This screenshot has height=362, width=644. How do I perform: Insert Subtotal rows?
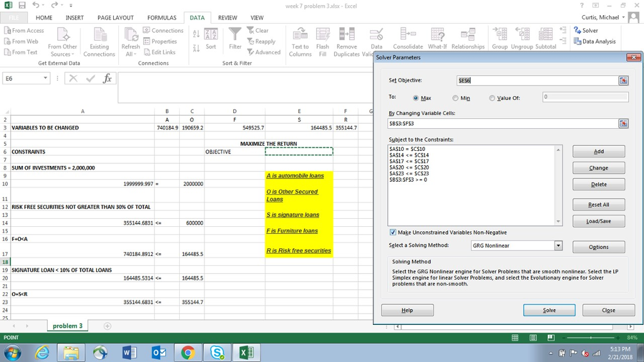click(x=545, y=39)
